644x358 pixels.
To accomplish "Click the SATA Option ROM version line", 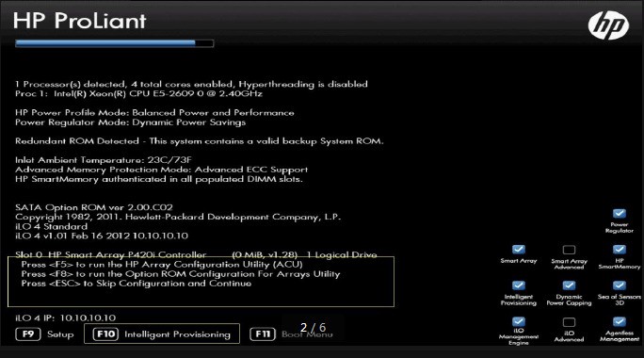I will pos(94,207).
